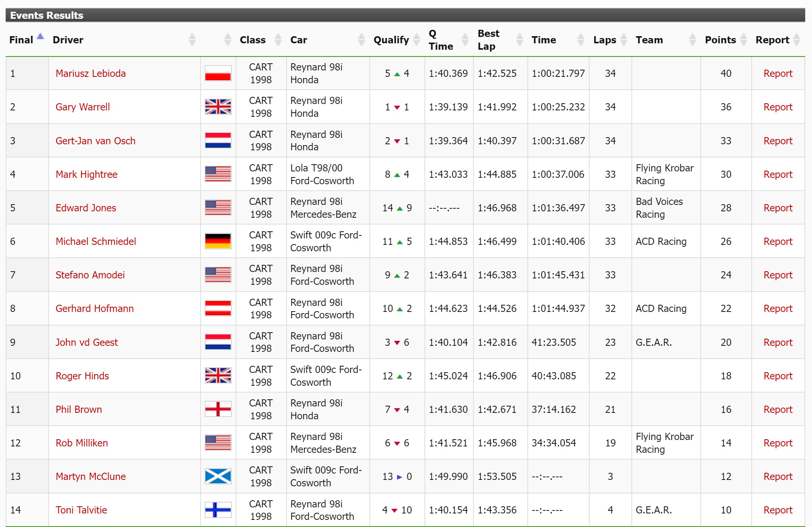
Task: Sort by Laps column sort arrows
Action: pos(624,40)
